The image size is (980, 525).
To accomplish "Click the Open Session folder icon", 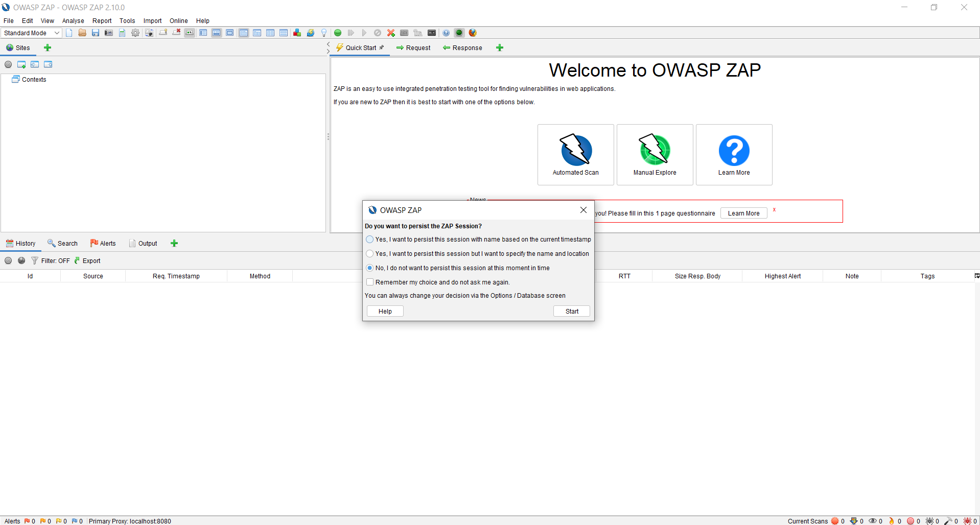I will point(82,33).
